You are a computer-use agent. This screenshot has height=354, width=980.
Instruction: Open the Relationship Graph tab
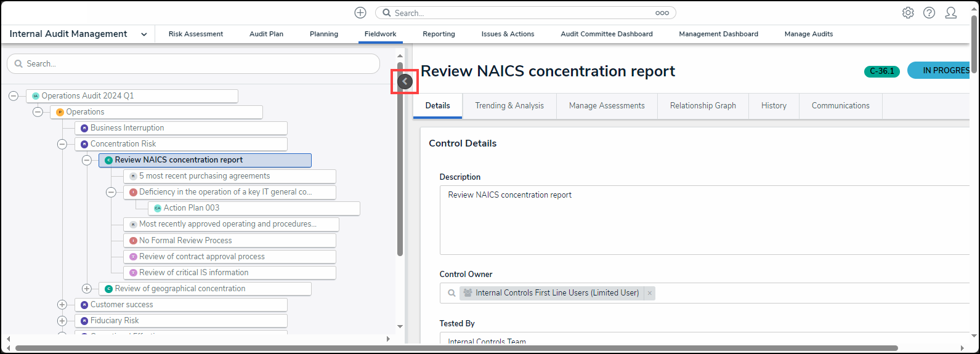tap(703, 106)
